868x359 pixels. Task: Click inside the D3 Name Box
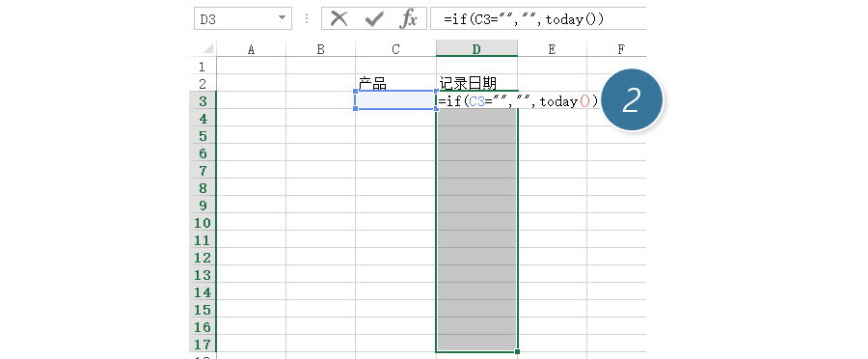[234, 19]
